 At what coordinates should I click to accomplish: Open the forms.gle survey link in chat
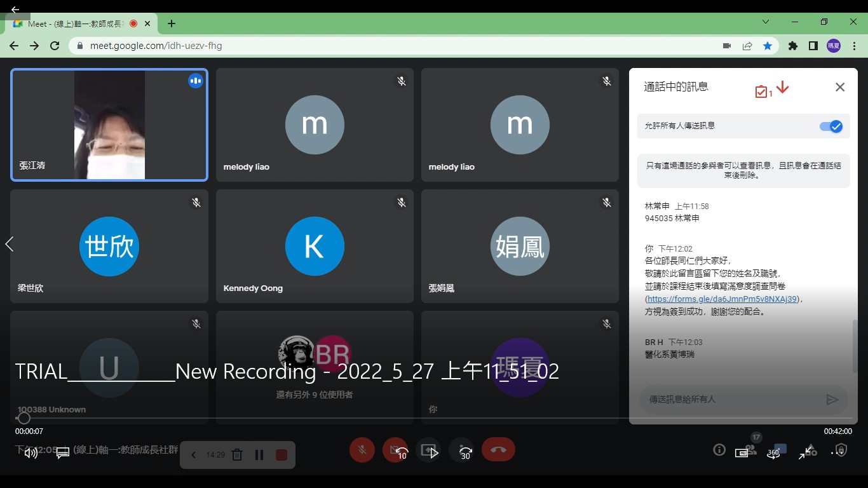coord(722,299)
